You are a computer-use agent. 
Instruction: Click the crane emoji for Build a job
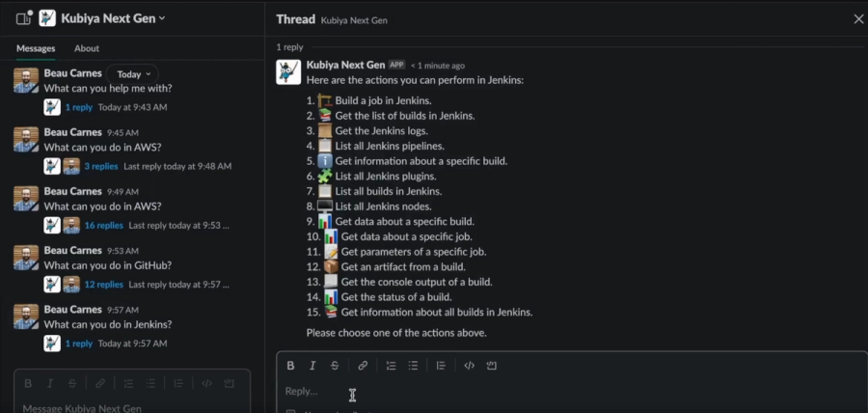pyautogui.click(x=325, y=100)
